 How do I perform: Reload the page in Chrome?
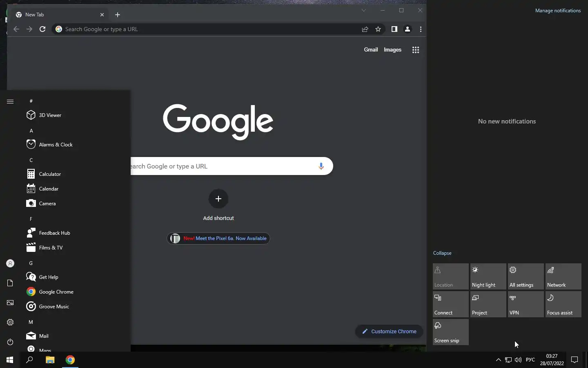(42, 29)
